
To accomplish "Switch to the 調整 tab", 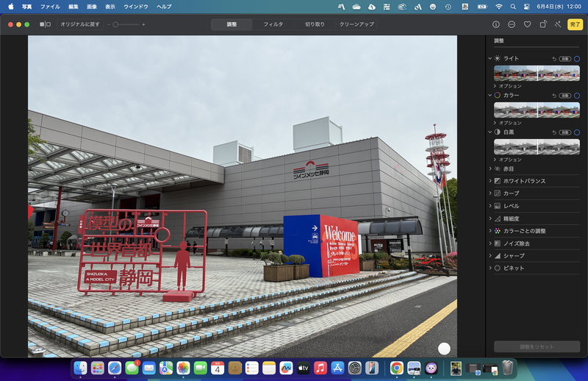I will coord(232,24).
